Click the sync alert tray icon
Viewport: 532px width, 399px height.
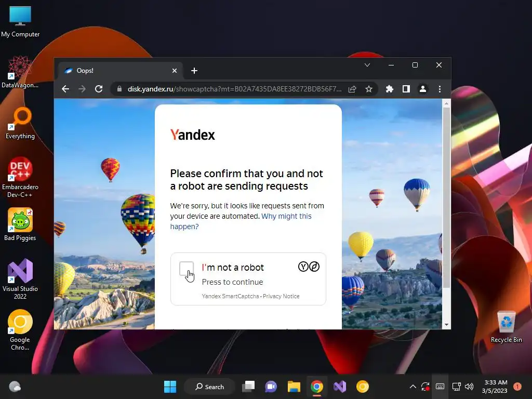point(425,387)
